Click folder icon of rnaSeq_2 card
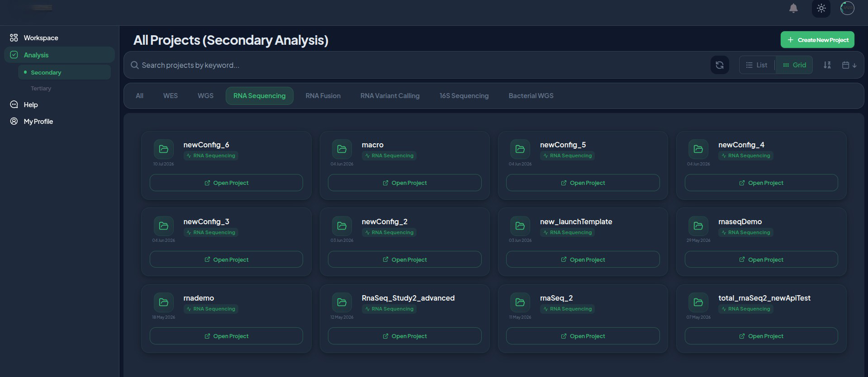 click(x=520, y=302)
